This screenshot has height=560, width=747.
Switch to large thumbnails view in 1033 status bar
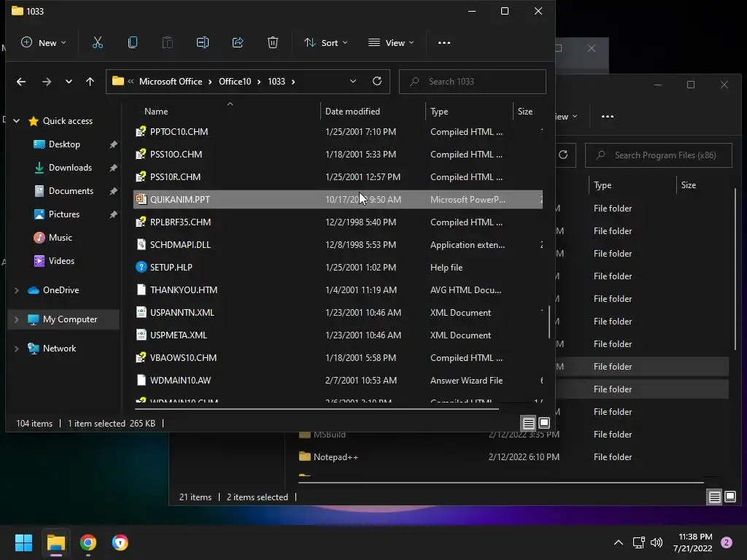click(x=543, y=423)
